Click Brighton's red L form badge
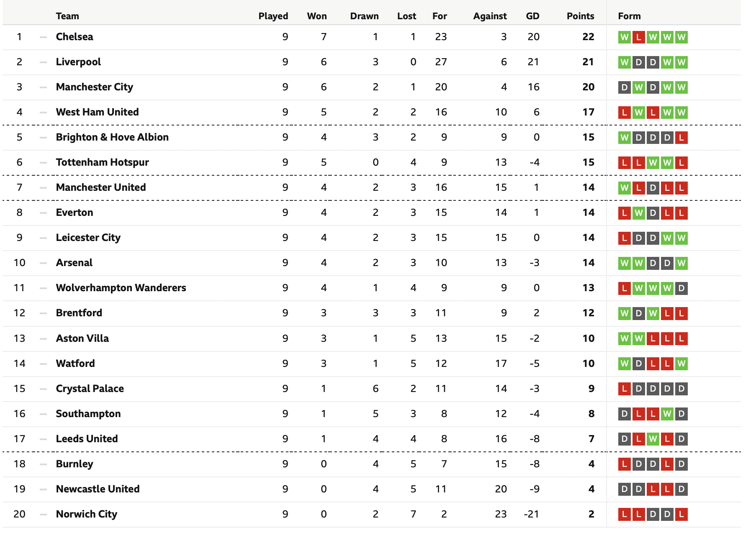 coord(681,138)
